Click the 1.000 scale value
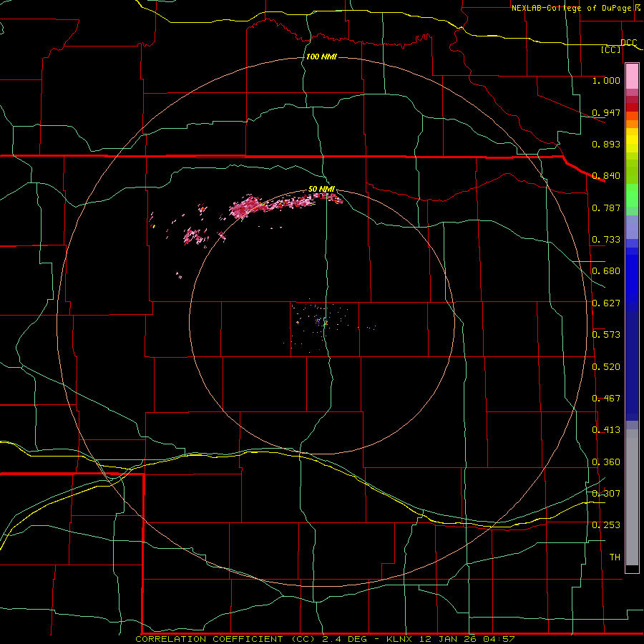 (606, 80)
